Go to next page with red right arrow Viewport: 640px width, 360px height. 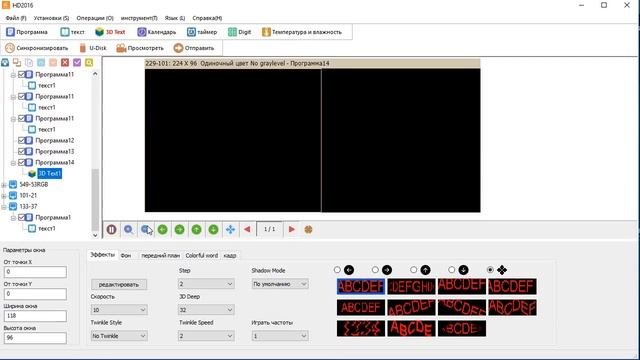[x=291, y=229]
